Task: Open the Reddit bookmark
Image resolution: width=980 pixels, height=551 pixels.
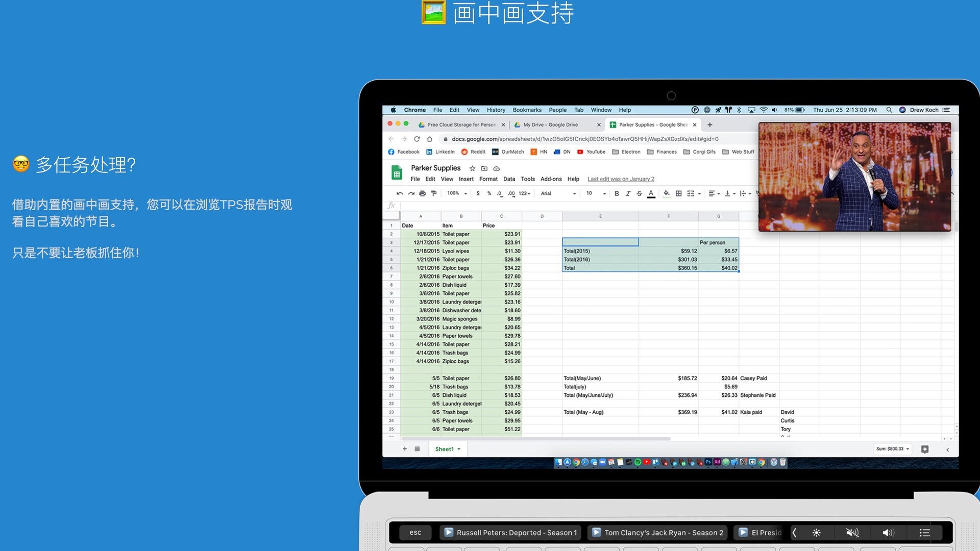Action: pyautogui.click(x=473, y=152)
